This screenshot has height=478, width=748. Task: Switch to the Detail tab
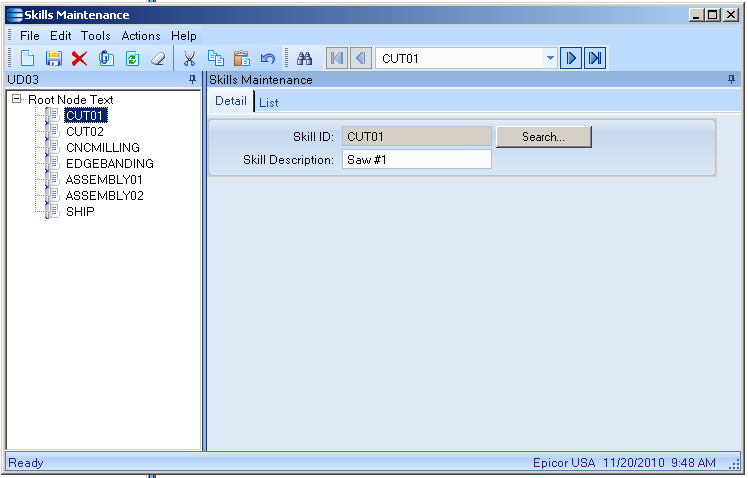tap(231, 101)
